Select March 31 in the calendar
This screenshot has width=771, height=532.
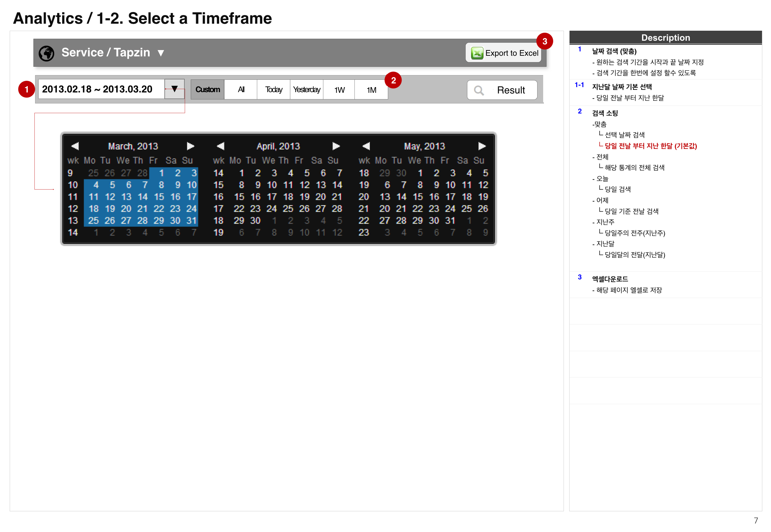(x=191, y=221)
